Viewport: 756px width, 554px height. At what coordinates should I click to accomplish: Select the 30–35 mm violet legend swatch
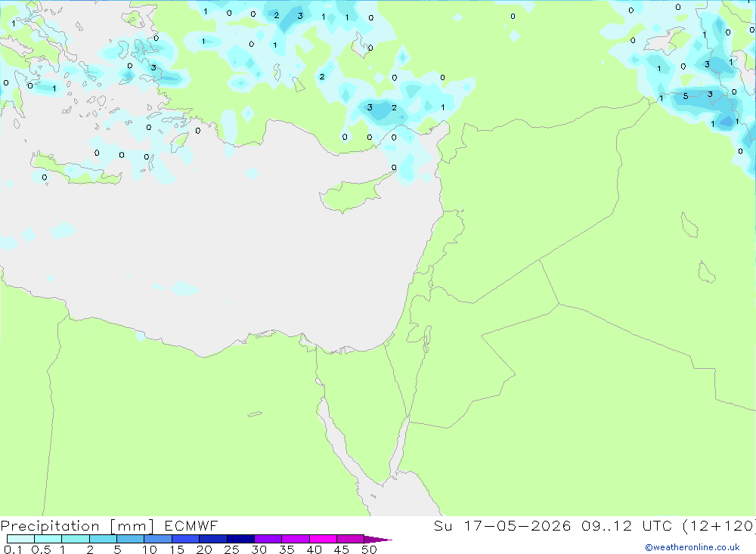[268, 539]
